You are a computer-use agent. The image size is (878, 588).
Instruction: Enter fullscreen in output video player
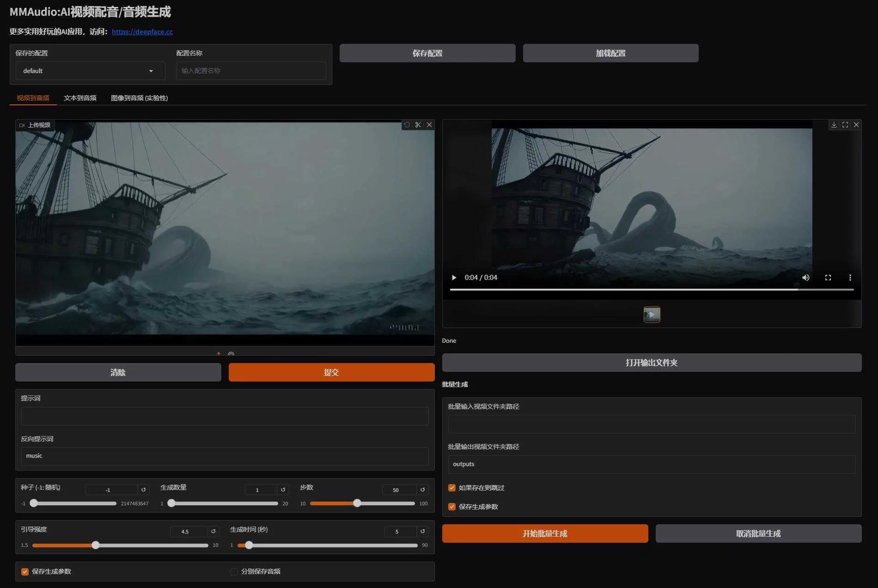(x=828, y=278)
